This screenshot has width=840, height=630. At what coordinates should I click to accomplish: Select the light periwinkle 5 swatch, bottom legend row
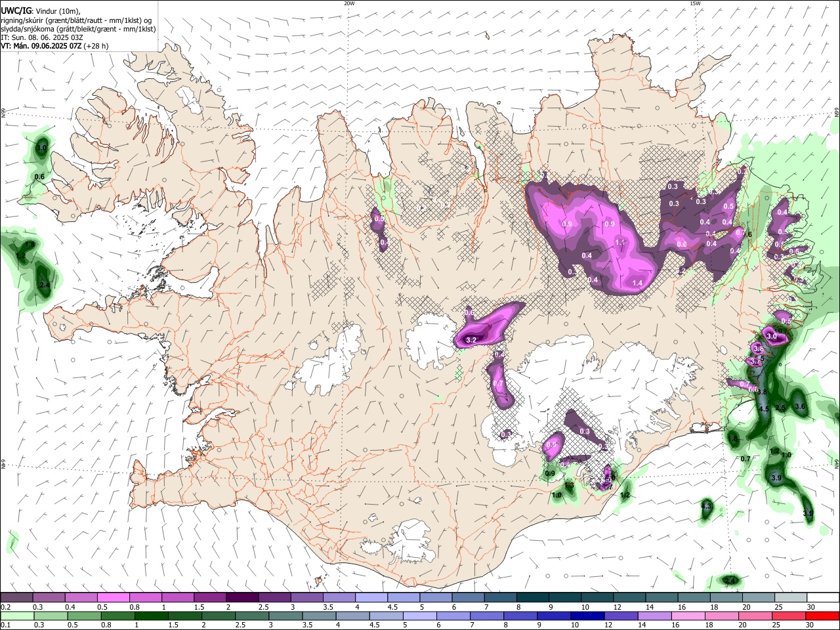[x=419, y=616]
